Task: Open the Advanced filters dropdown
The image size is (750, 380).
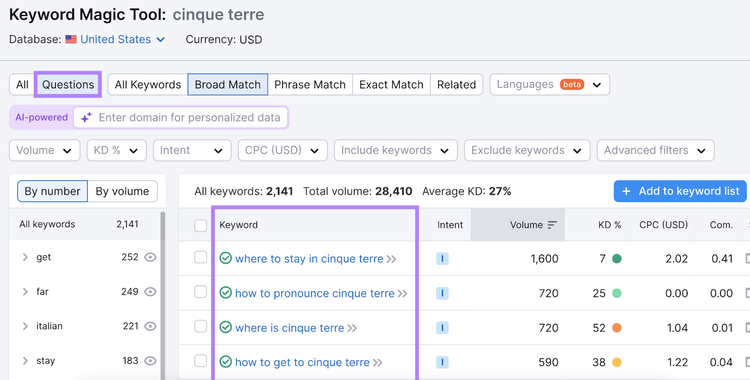Action: pyautogui.click(x=655, y=150)
